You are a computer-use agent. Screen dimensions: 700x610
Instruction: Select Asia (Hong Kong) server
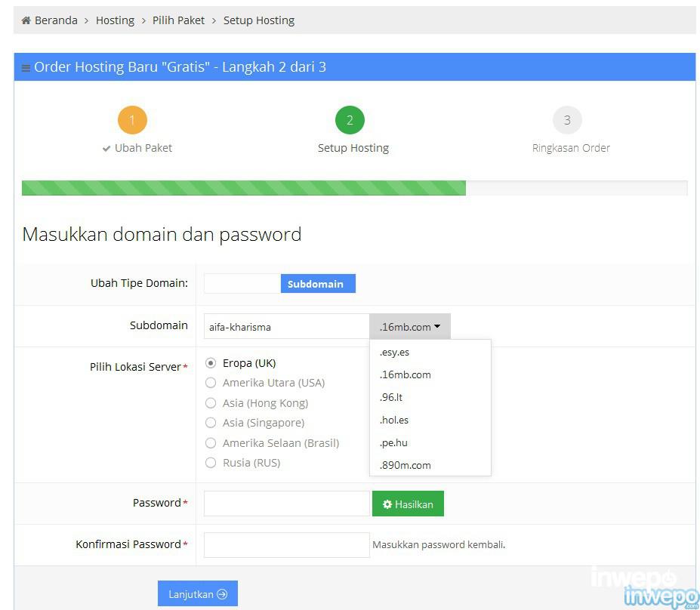(x=211, y=403)
